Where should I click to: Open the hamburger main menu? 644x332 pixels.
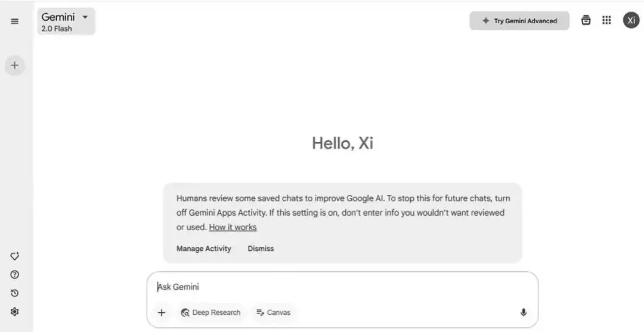tap(15, 21)
